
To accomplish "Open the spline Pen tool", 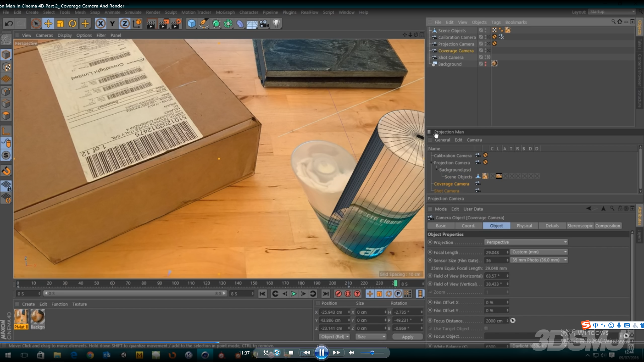I will point(204,24).
